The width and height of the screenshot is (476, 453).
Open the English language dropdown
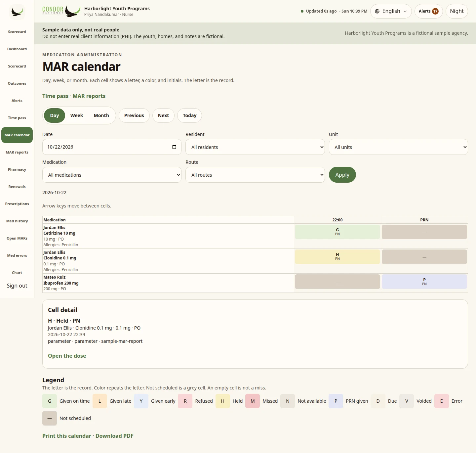point(391,11)
